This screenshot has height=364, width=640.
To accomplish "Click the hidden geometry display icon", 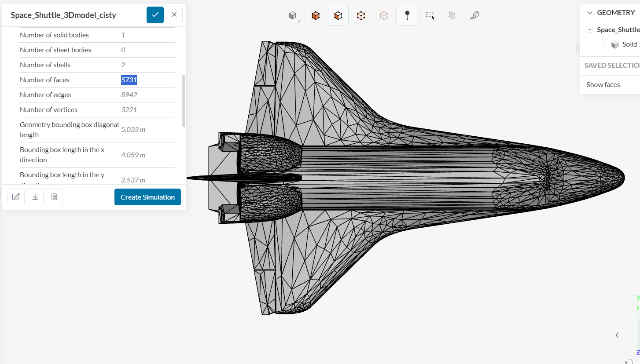I will coord(452,15).
